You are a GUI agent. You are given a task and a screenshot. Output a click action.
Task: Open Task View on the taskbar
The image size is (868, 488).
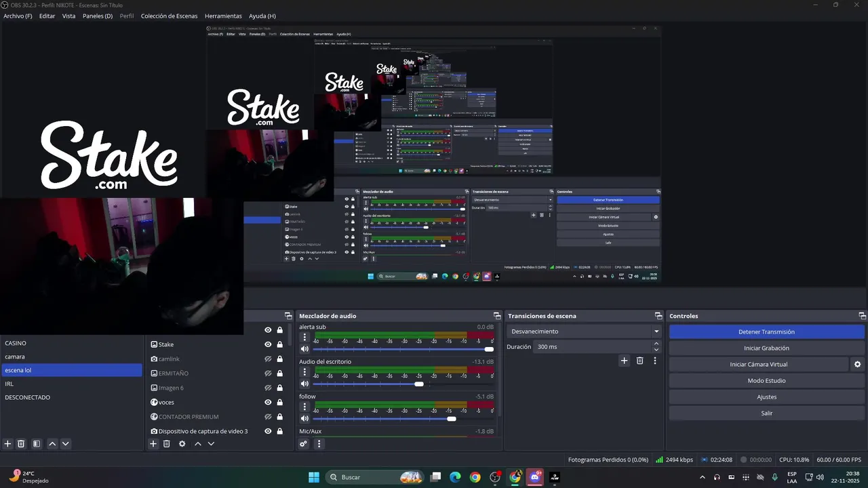point(436,477)
